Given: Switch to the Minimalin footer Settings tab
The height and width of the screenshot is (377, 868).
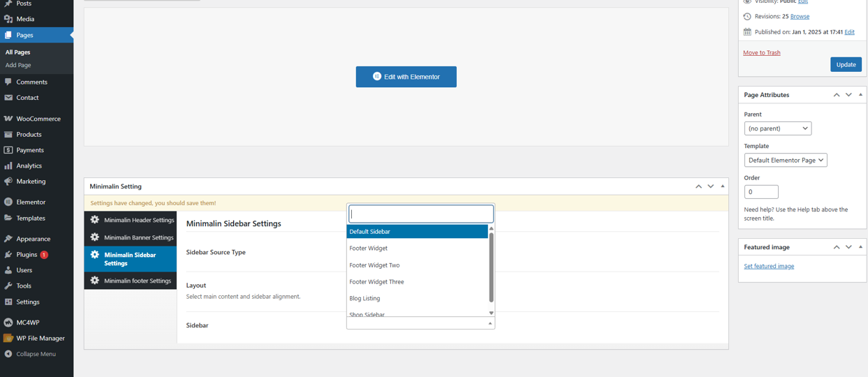Looking at the screenshot, I should point(131,281).
